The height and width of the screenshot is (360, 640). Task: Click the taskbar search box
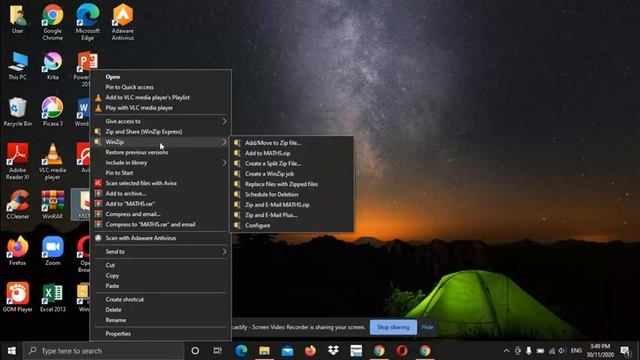point(104,351)
